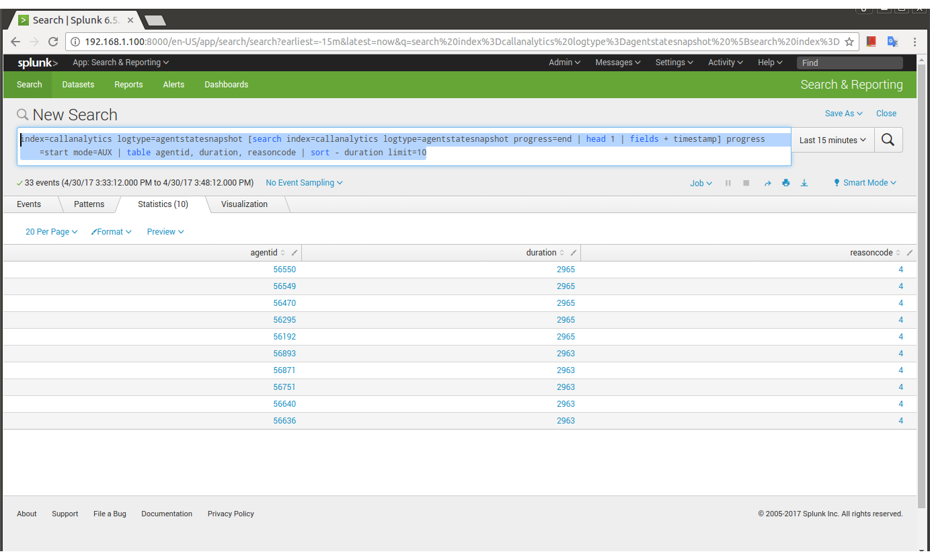Switch to the Visualization tab
Viewport: 930px width, 560px height.
244,204
